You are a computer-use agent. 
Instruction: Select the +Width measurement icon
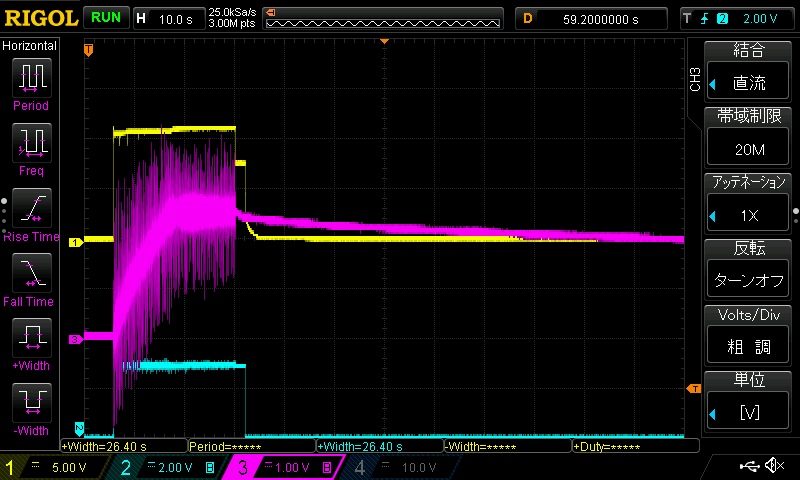tap(32, 338)
